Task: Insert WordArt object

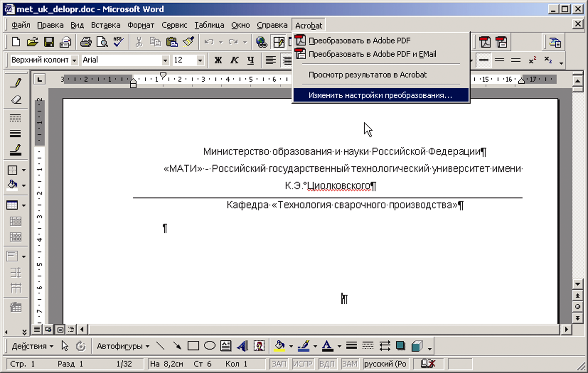Action: 242,346
